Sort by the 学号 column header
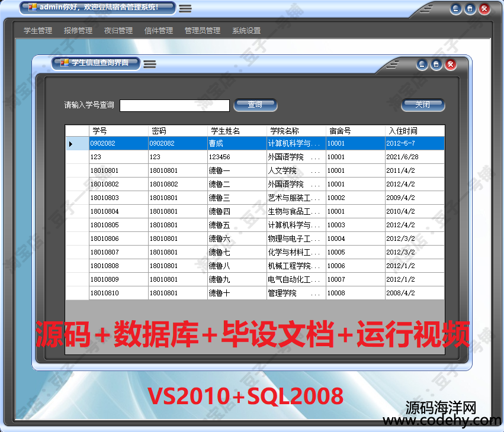This screenshot has width=504, height=432. tap(118, 131)
